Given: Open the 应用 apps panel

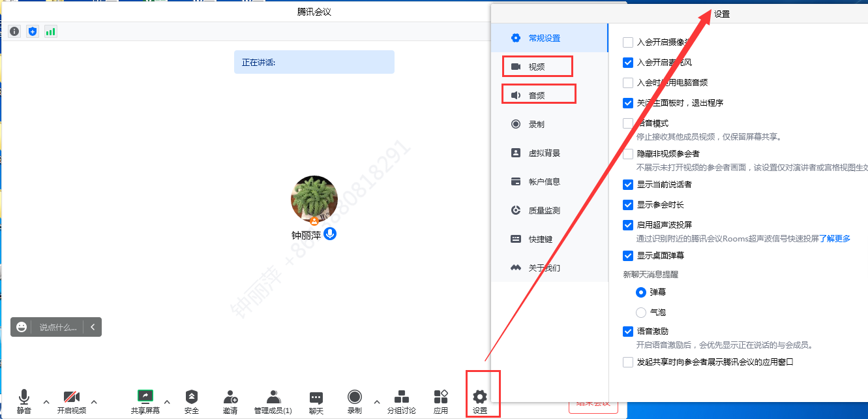Looking at the screenshot, I should [441, 402].
